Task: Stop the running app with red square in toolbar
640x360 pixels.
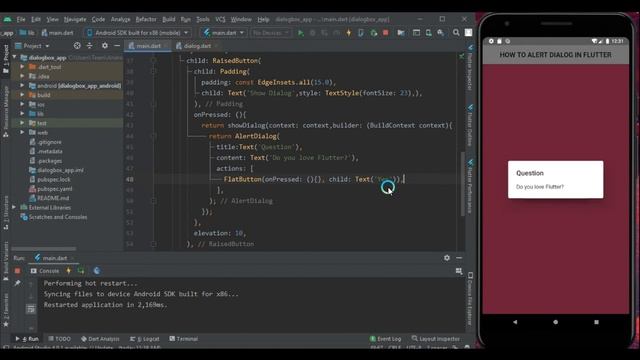Action: point(385,33)
